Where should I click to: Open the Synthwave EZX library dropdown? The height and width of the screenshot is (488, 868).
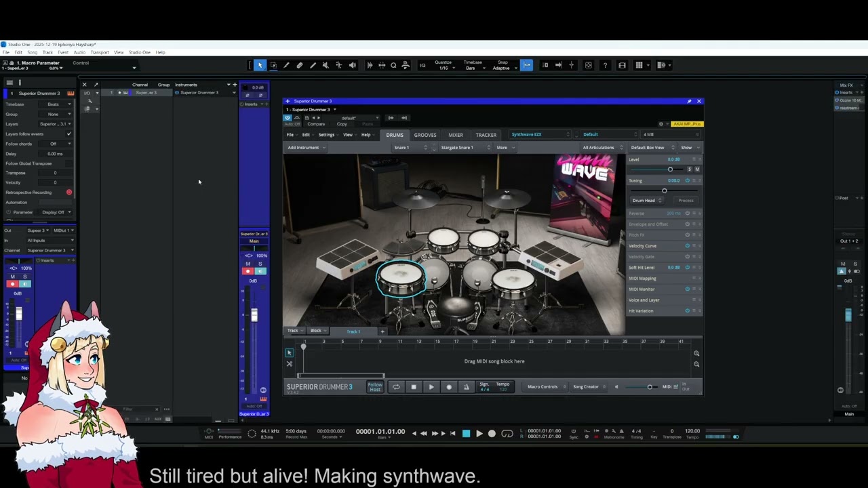(x=540, y=134)
